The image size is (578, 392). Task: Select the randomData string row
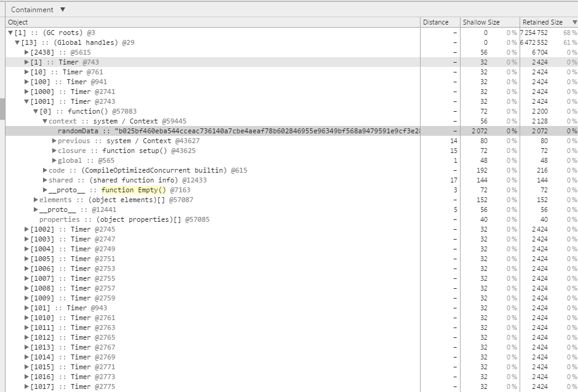click(x=291, y=131)
